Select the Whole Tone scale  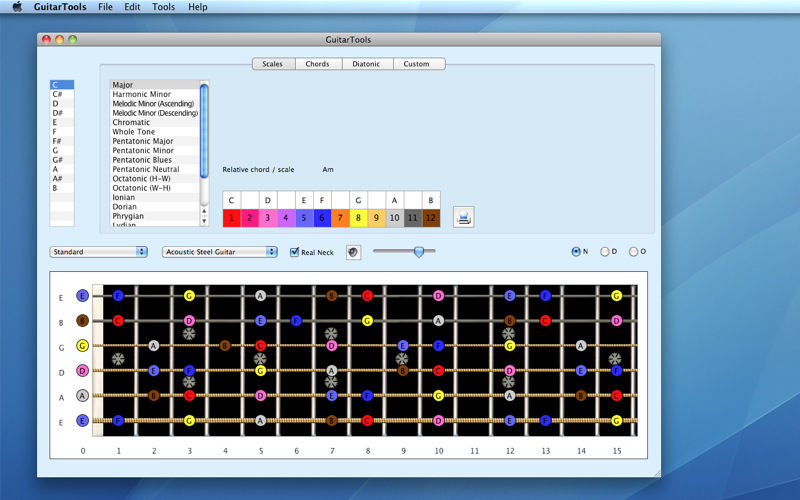[155, 132]
